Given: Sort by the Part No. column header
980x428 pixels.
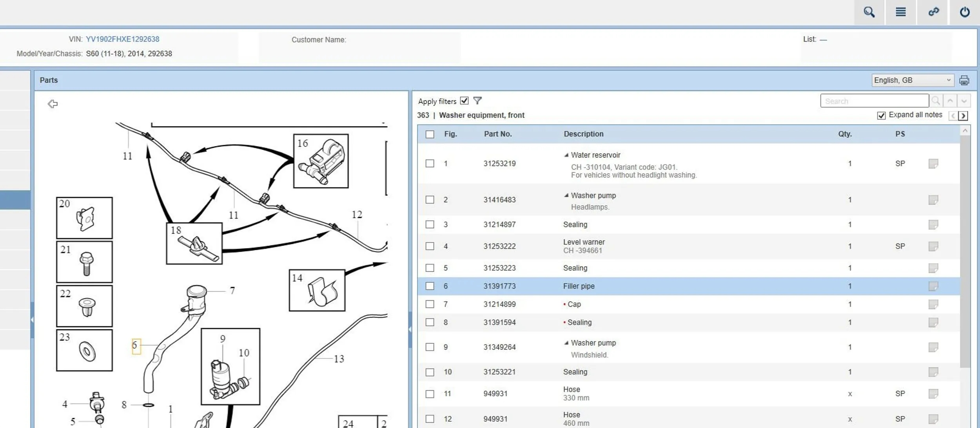Looking at the screenshot, I should coord(497,134).
